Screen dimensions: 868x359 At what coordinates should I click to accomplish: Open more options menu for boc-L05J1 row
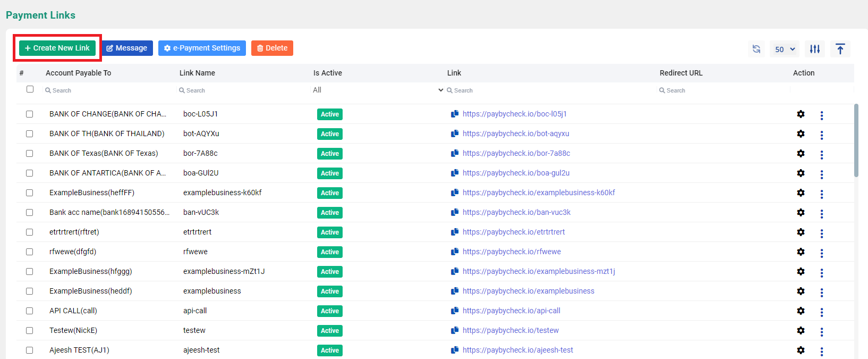pos(822,115)
